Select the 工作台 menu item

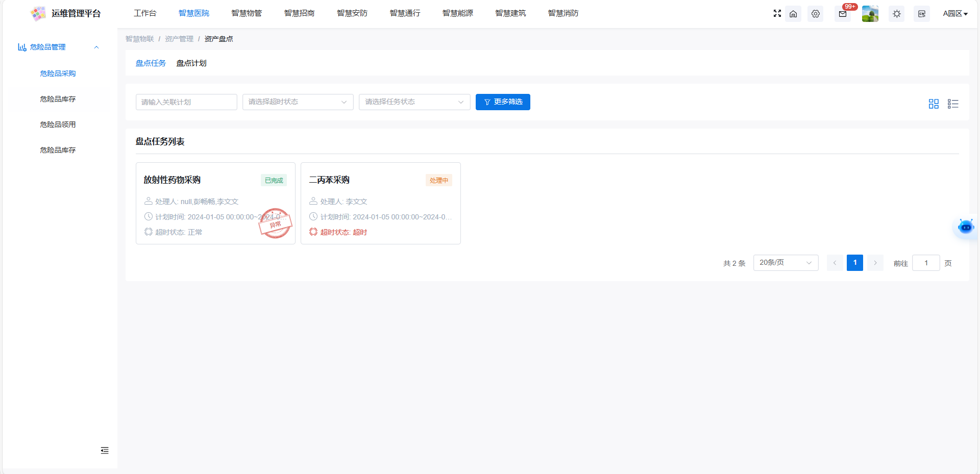coord(145,13)
